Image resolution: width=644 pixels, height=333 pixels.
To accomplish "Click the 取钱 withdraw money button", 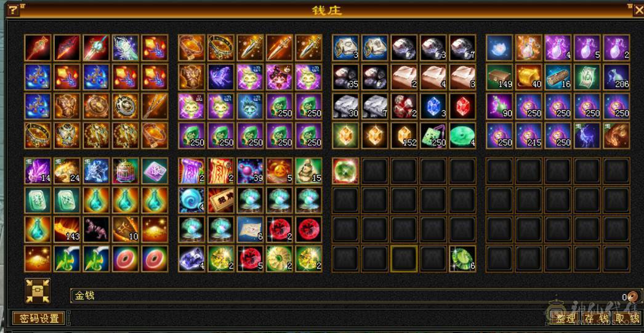I will (x=627, y=318).
